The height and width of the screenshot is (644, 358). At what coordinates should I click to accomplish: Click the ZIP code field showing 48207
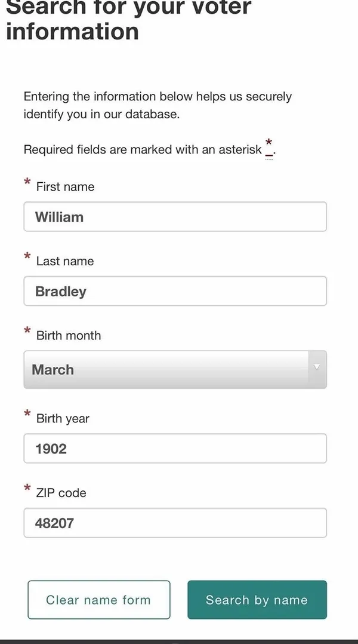[175, 523]
